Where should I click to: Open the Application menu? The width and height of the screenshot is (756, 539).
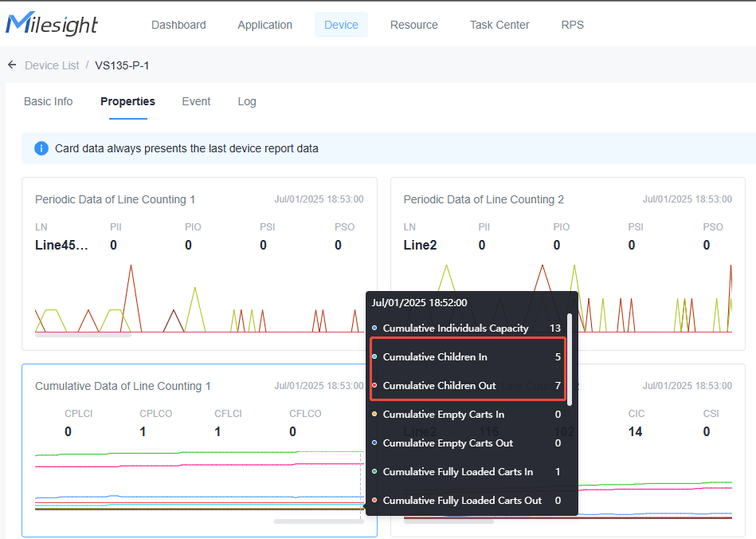[x=264, y=25]
